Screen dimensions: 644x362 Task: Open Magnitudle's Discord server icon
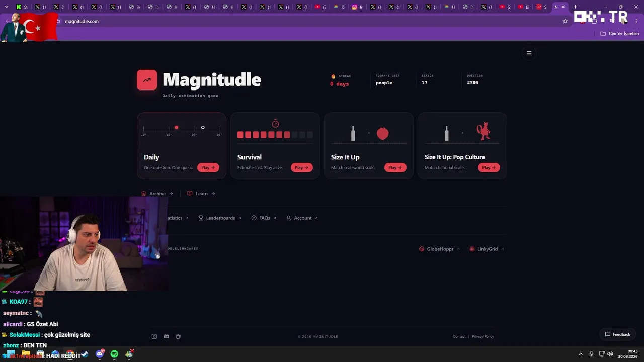click(x=167, y=337)
